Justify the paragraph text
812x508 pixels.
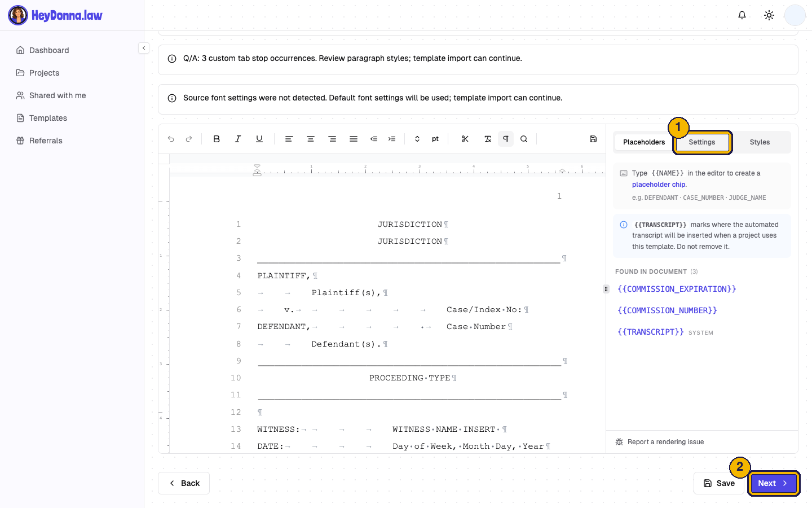point(354,139)
